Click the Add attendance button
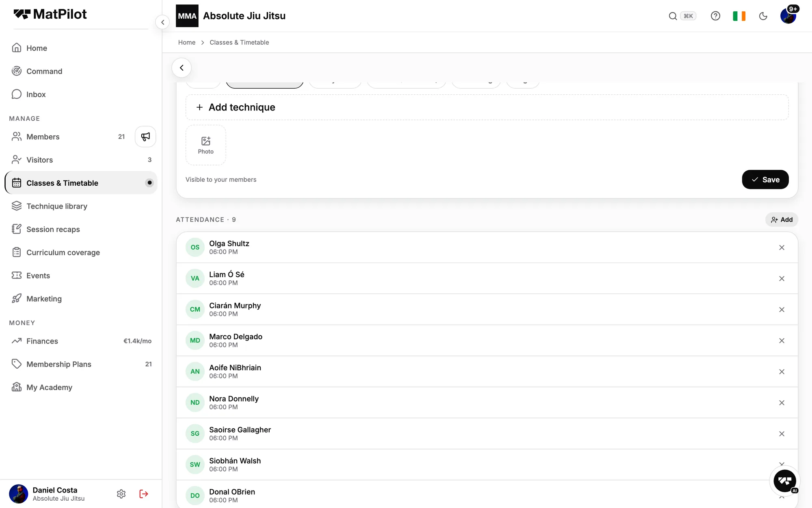This screenshot has width=812, height=508. click(x=782, y=219)
